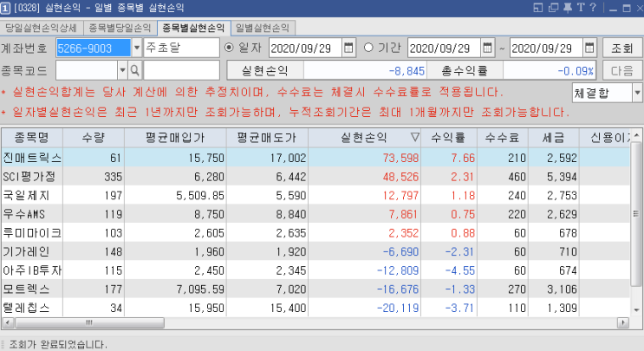Select the SCI평가정 row

click(x=315, y=177)
